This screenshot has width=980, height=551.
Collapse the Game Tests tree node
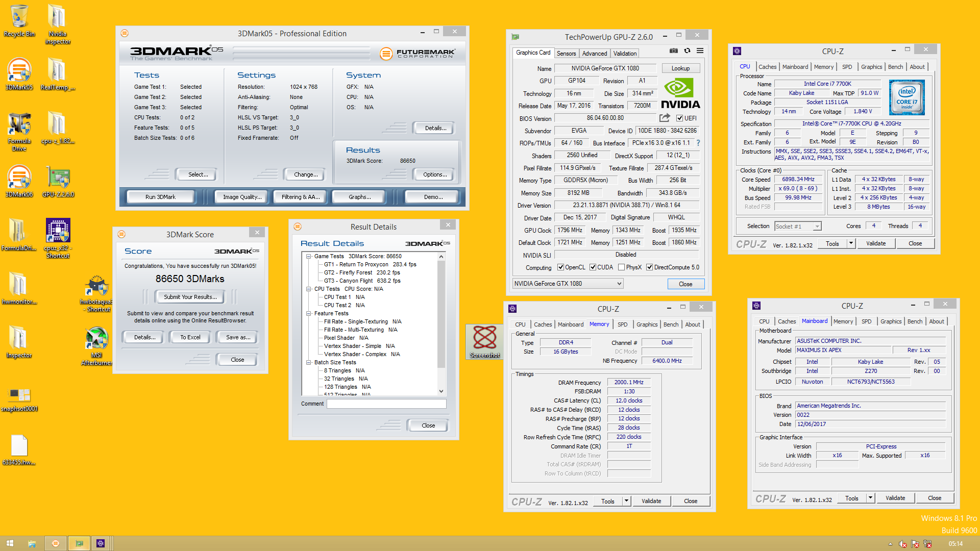[x=308, y=256]
